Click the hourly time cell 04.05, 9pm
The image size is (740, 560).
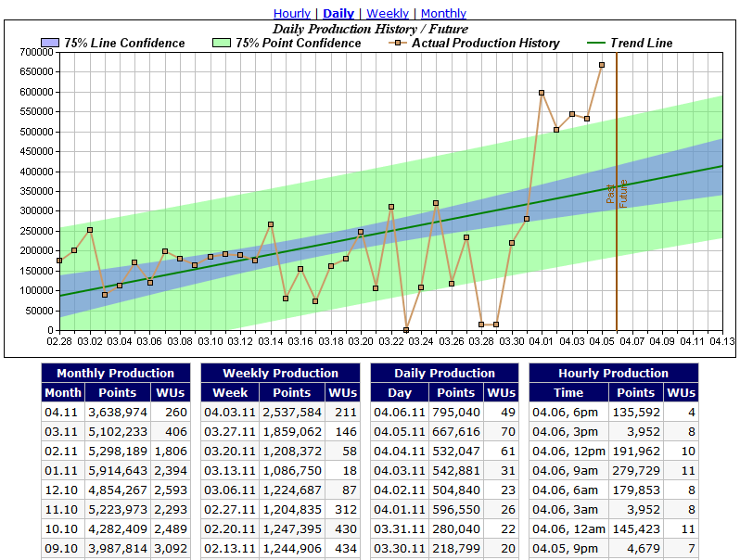pos(568,549)
